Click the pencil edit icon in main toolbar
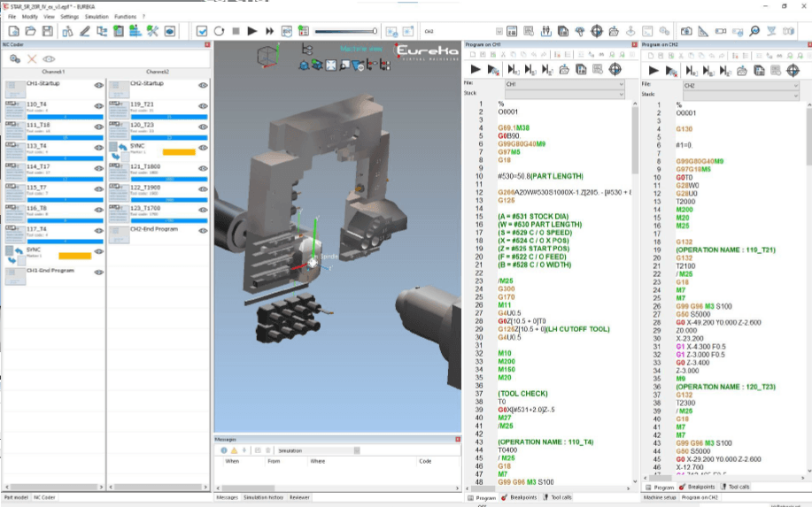 [84, 31]
